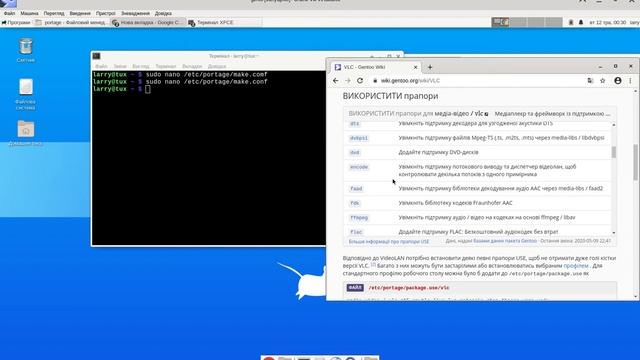
Task: Open 'Більше інформації про прапори USE' link
Action: pos(389,242)
